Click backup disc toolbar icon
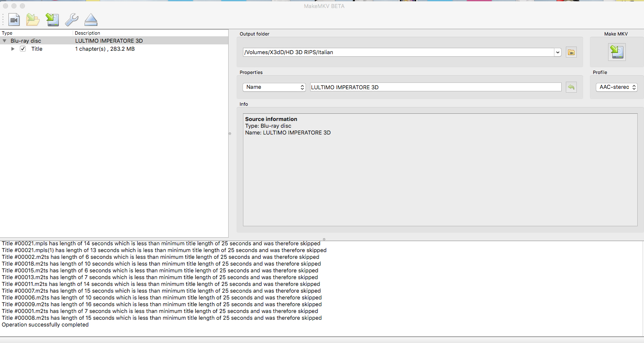The height and width of the screenshot is (343, 644). coord(52,19)
